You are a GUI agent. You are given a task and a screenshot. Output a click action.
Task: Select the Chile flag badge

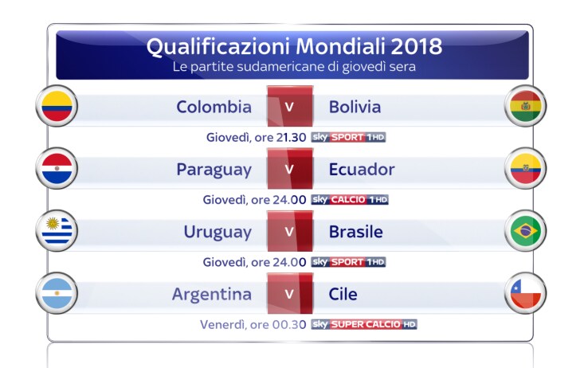point(525,293)
